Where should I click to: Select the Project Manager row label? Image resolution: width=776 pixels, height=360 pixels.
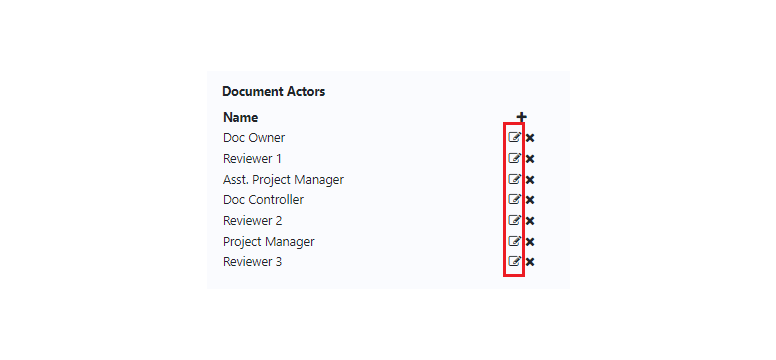pos(269,241)
